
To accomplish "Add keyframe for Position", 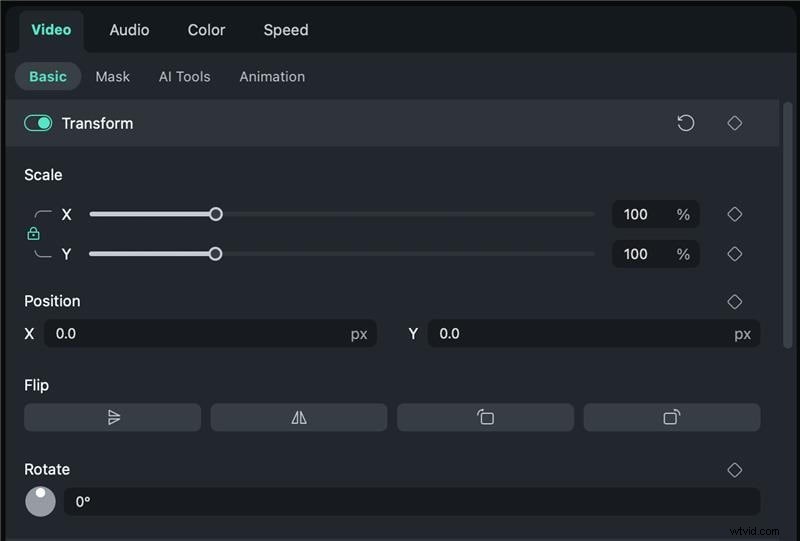I will point(734,301).
